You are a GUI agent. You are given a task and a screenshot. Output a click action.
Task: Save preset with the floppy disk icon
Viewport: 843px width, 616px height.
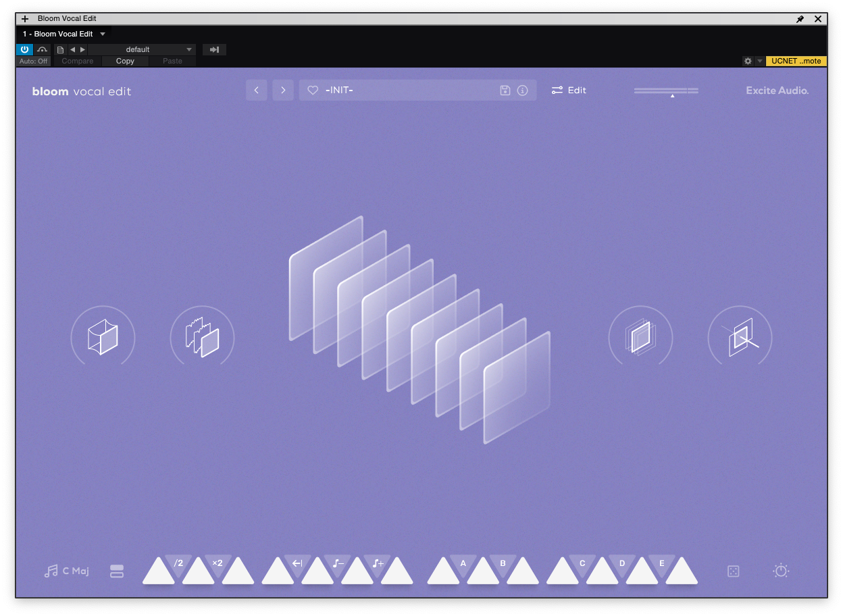(x=505, y=90)
